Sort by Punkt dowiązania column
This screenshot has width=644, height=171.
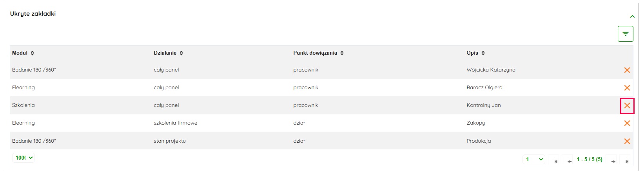pos(342,53)
